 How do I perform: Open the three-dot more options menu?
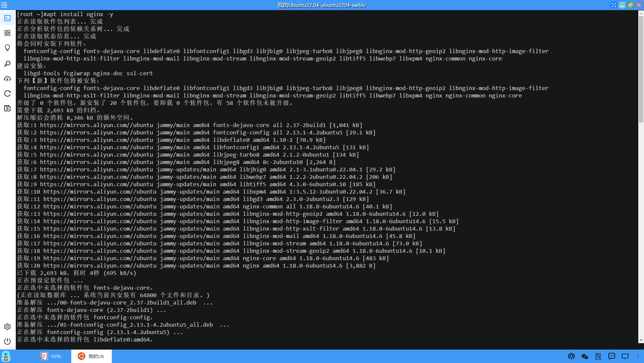638,356
